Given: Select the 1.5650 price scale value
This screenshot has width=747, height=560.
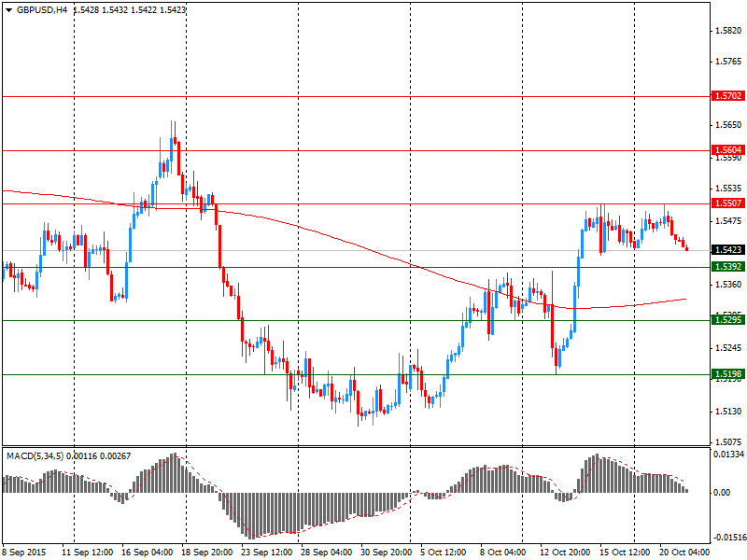Looking at the screenshot, I should (x=729, y=125).
